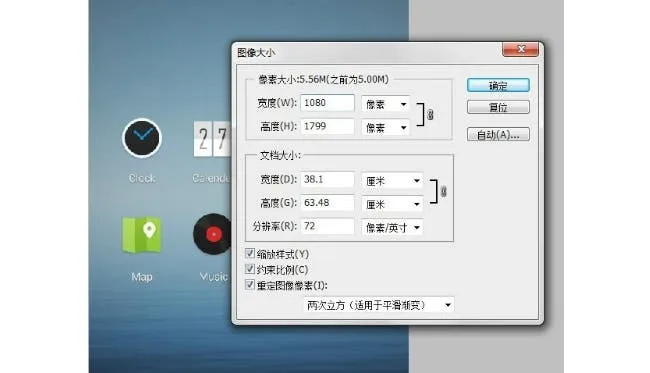The width and height of the screenshot is (650, 373).
Task: Click the 分辨率(R) field 72
Action: pos(327,226)
